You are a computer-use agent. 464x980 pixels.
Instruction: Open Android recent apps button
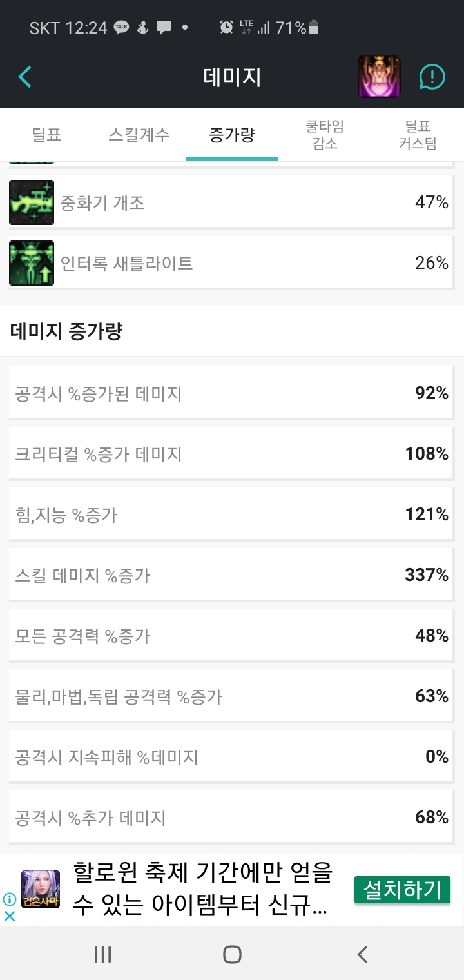(102, 954)
